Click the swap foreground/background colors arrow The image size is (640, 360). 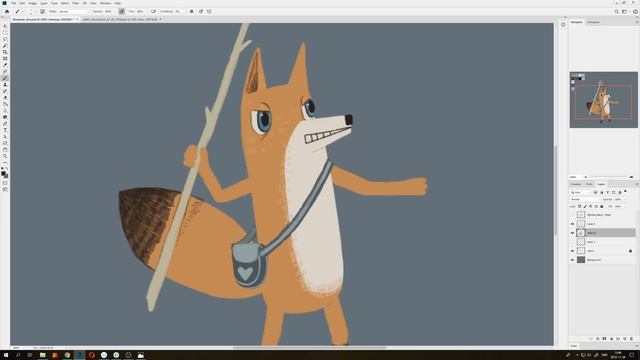[7, 168]
